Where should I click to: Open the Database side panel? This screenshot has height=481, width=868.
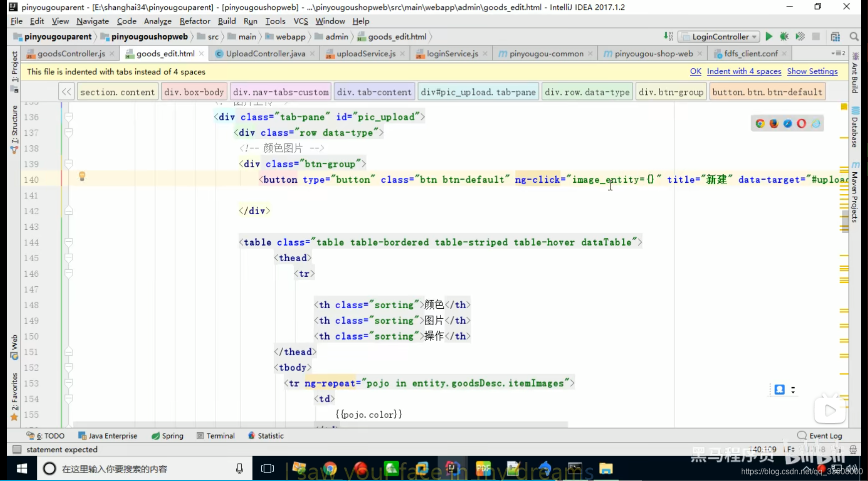855,128
